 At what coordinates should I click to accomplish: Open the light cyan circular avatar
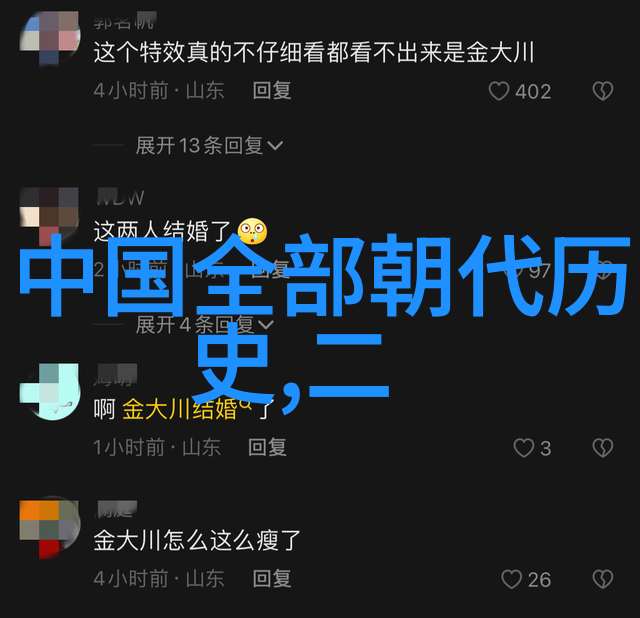pyautogui.click(x=50, y=392)
